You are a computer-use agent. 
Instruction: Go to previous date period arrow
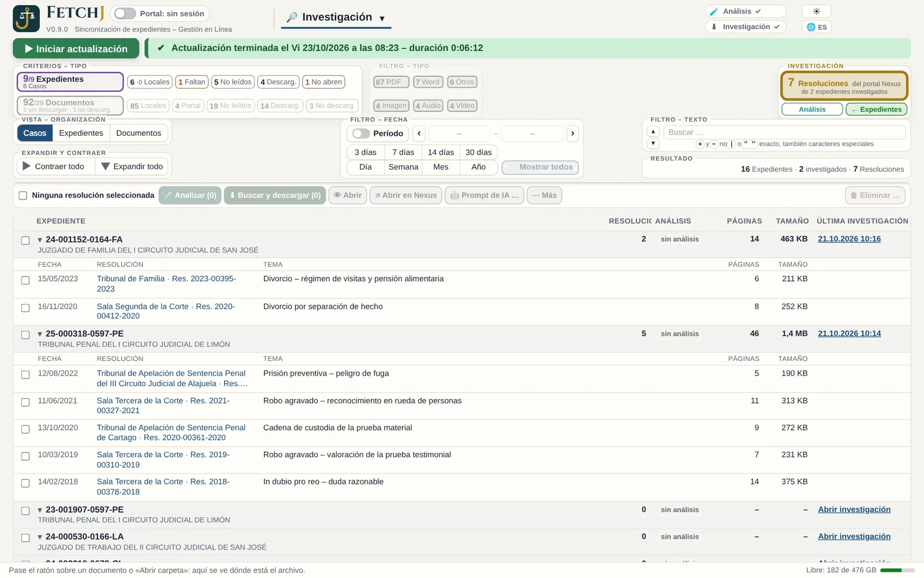[419, 134]
